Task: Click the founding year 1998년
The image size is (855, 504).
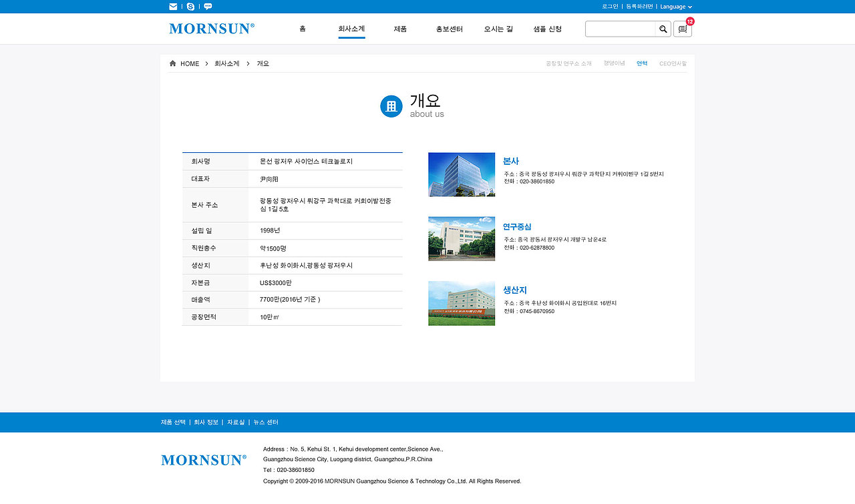Action: pyautogui.click(x=270, y=231)
